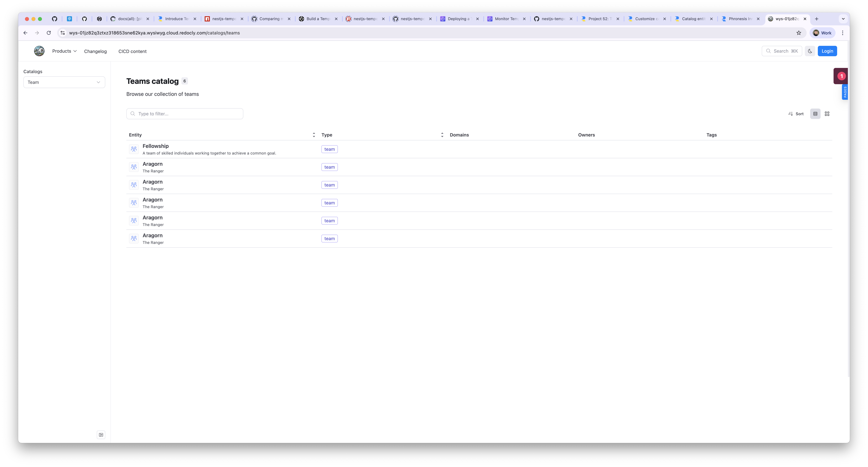868x467 pixels.
Task: Toggle dark mode with the moon icon
Action: pyautogui.click(x=810, y=51)
